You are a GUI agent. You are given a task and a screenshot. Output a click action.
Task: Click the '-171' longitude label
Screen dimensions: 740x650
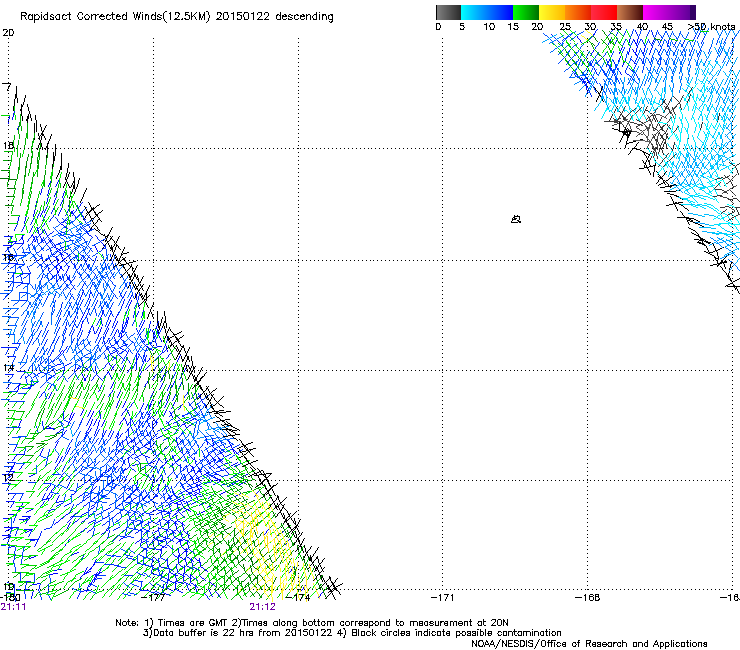[x=443, y=598]
